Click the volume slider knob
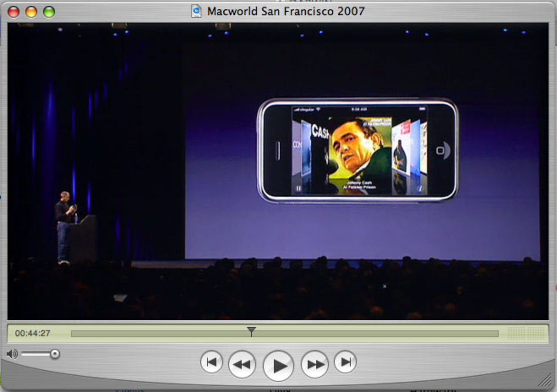This screenshot has height=392, width=557. pyautogui.click(x=55, y=354)
